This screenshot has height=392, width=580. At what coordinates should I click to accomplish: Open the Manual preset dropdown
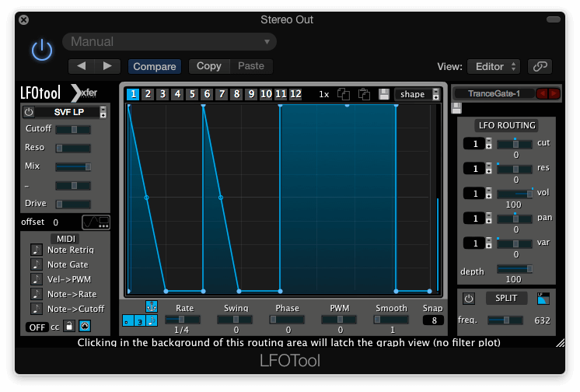[169, 41]
